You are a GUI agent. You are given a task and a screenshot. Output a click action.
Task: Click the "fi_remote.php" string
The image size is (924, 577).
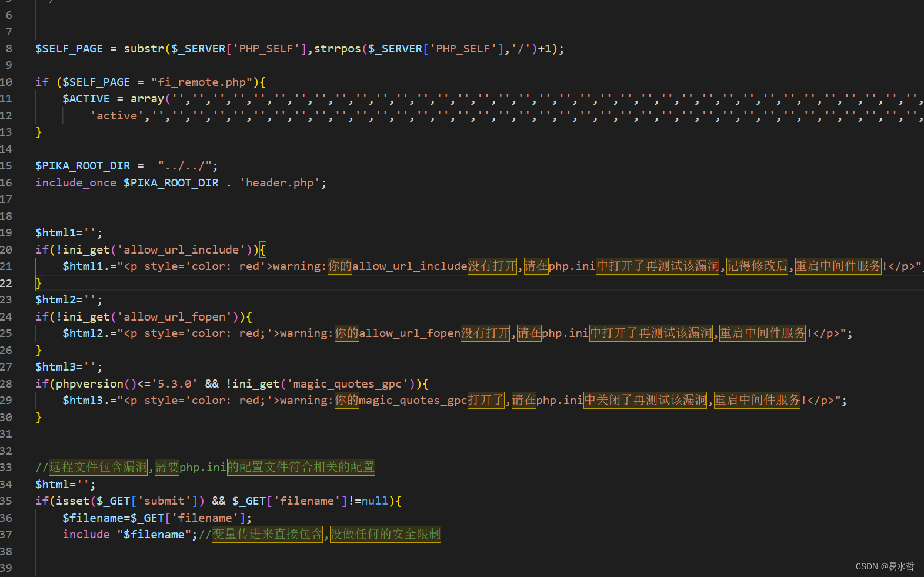pyautogui.click(x=202, y=82)
